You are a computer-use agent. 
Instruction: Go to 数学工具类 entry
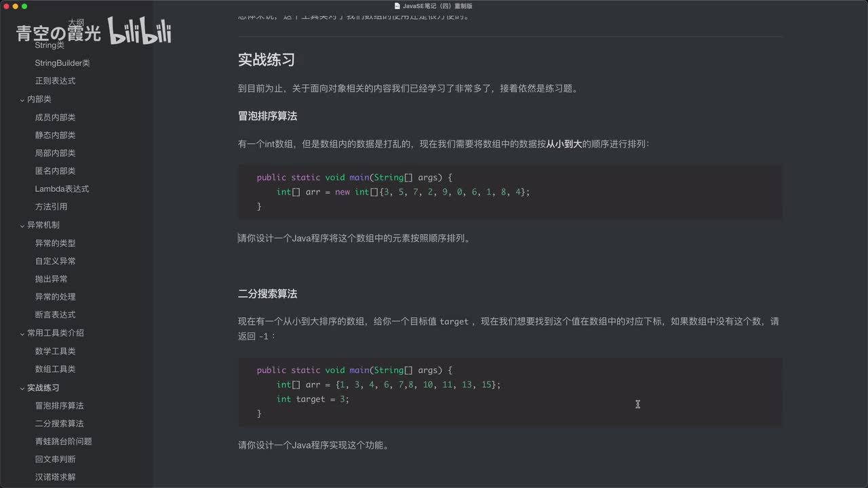click(55, 351)
